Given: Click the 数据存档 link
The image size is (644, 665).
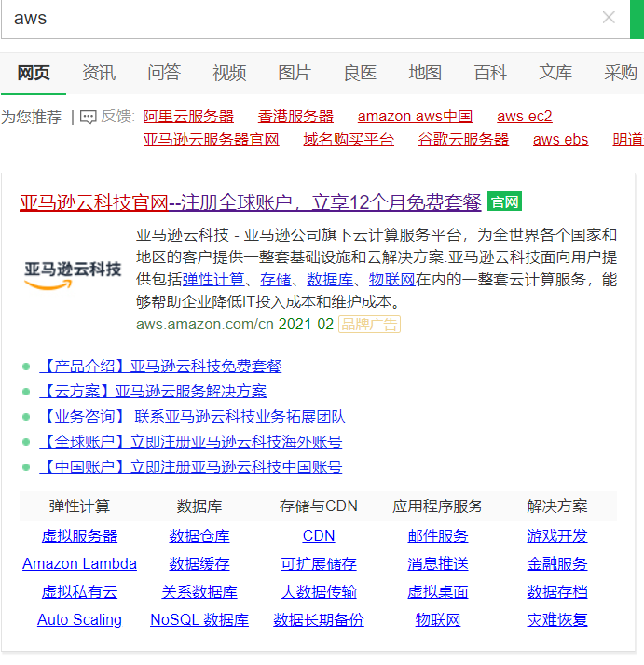Looking at the screenshot, I should 557,592.
